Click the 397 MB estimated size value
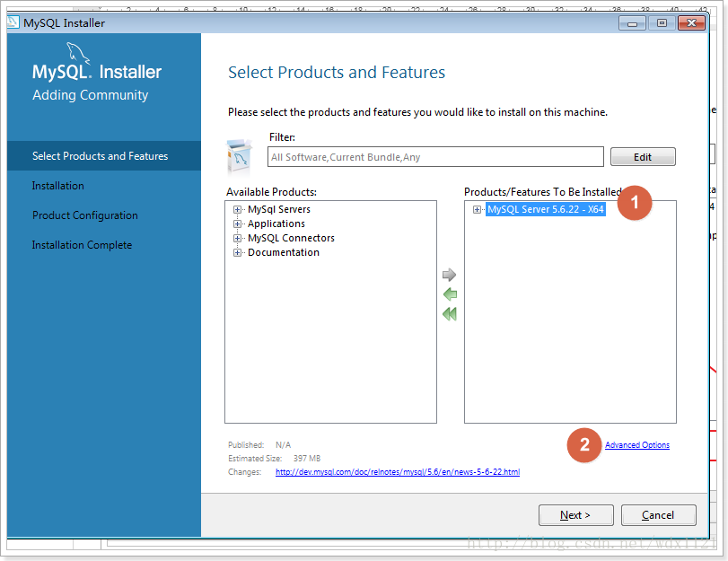This screenshot has width=728, height=561. pyautogui.click(x=307, y=459)
